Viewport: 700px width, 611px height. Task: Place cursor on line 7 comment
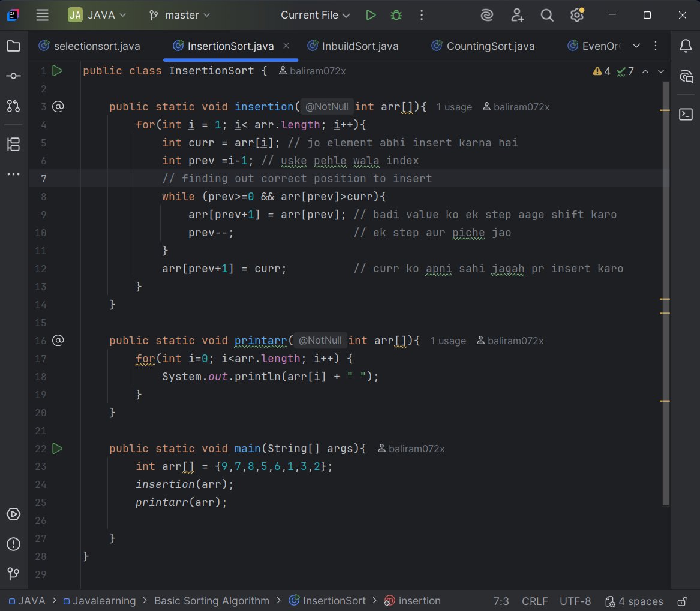click(297, 179)
